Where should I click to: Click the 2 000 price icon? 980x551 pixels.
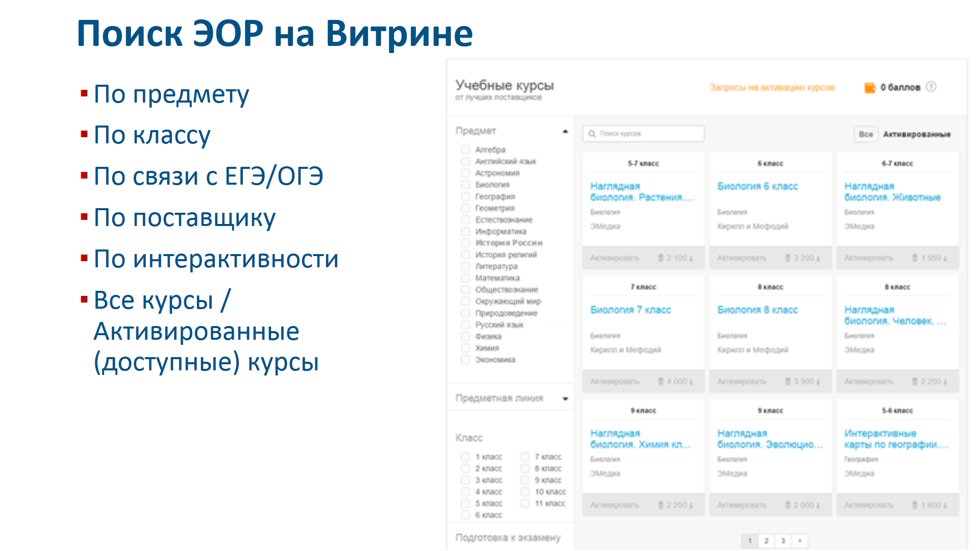(x=788, y=505)
